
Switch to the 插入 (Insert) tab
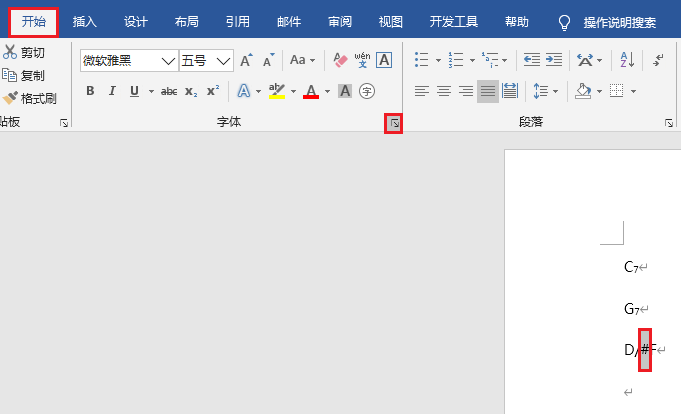click(85, 22)
